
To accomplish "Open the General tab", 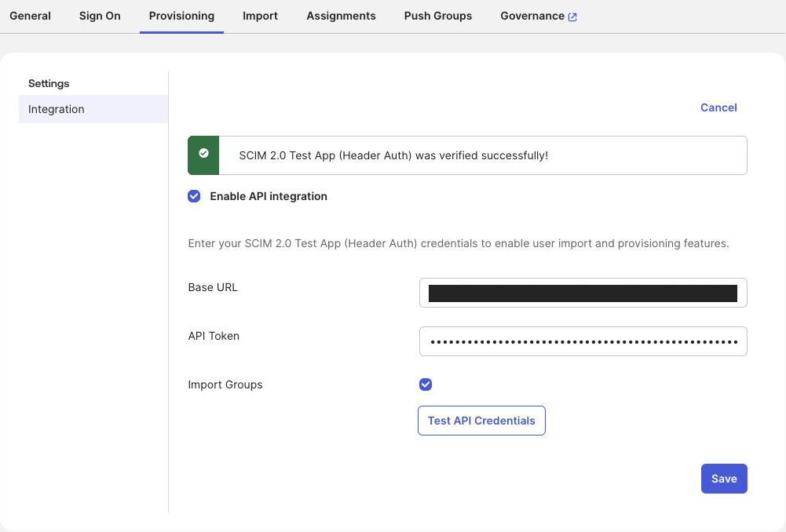I will (x=30, y=16).
